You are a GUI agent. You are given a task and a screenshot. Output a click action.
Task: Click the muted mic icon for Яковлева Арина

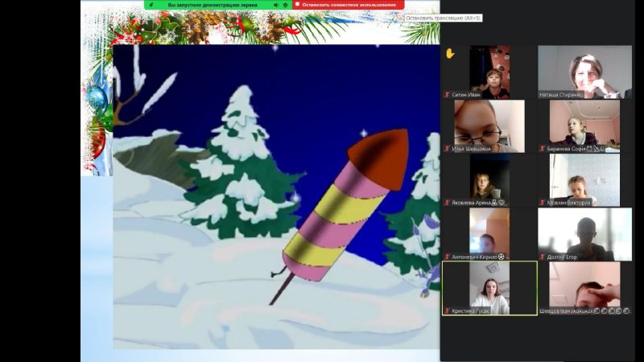447,203
